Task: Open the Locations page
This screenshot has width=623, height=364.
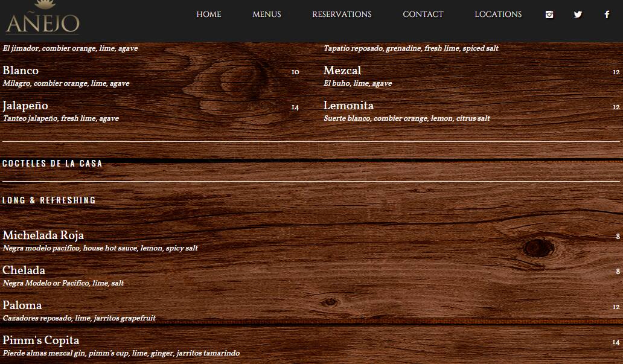Action: pos(498,14)
